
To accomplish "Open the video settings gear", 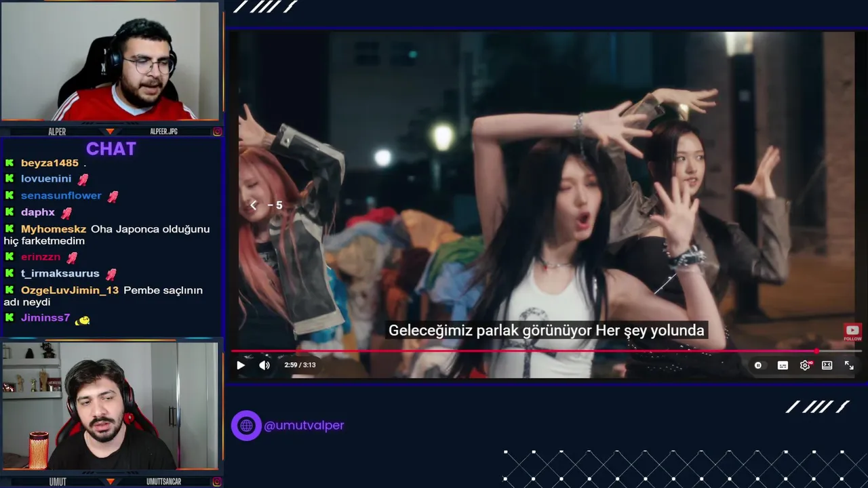I will tap(805, 365).
